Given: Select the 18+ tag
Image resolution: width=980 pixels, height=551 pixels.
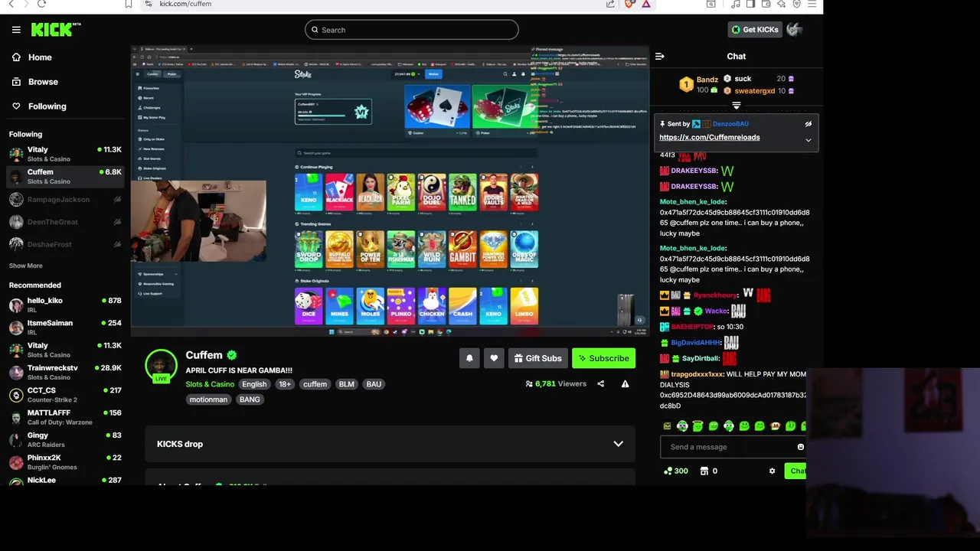Looking at the screenshot, I should [285, 384].
